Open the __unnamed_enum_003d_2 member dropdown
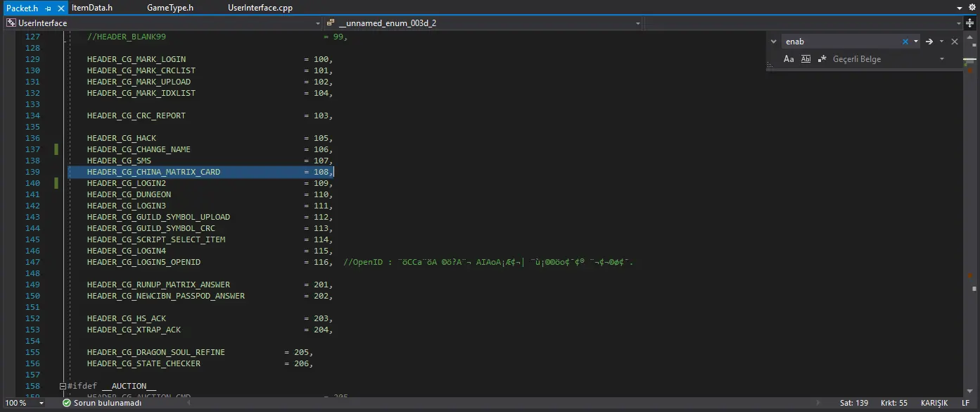 click(x=637, y=23)
